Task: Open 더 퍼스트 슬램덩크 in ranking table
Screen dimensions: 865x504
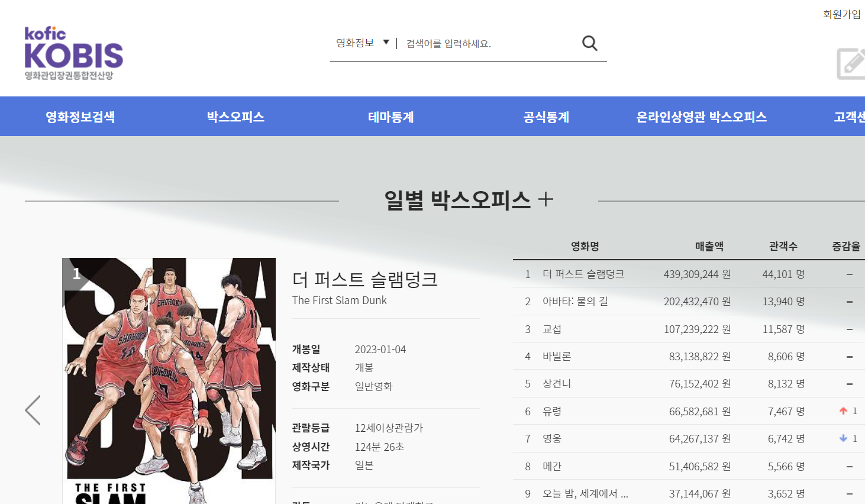Action: click(x=583, y=274)
